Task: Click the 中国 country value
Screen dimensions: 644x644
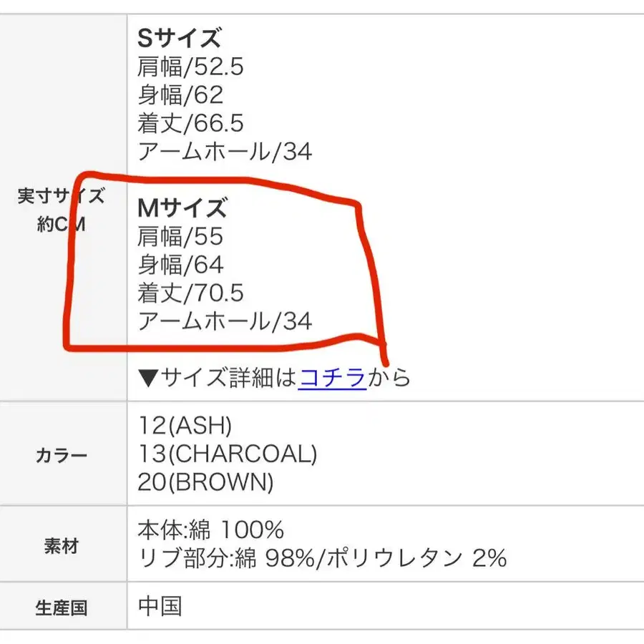Action: (x=160, y=607)
